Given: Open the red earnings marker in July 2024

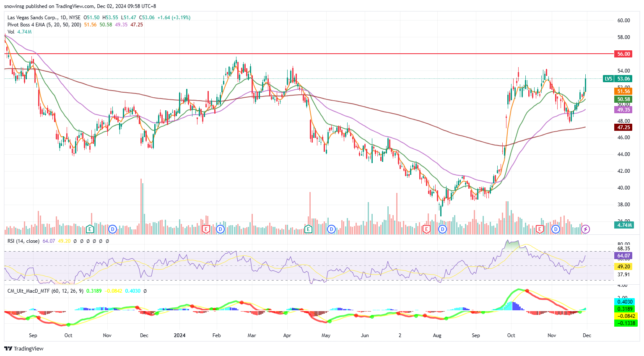Looking at the screenshot, I should point(426,229).
